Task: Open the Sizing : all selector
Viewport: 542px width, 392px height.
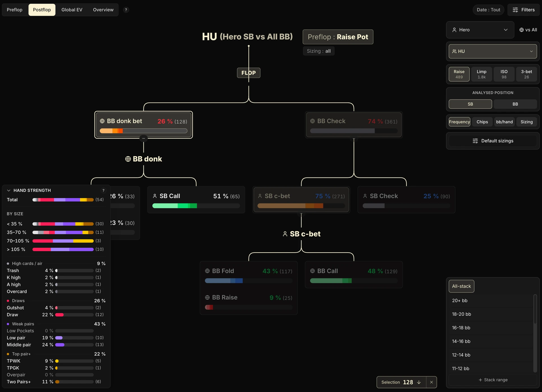Action: [x=319, y=51]
